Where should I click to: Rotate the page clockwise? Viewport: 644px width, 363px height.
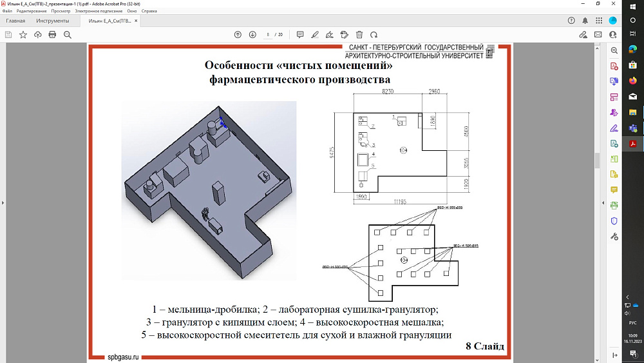click(374, 35)
